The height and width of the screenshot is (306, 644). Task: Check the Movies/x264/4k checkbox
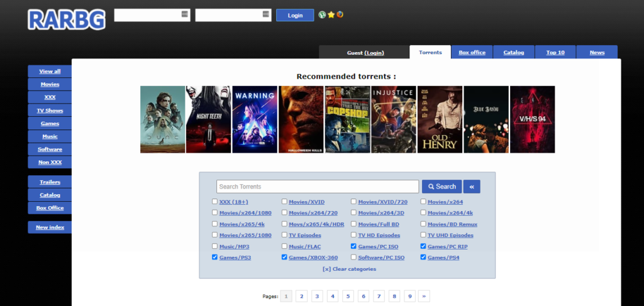point(423,212)
